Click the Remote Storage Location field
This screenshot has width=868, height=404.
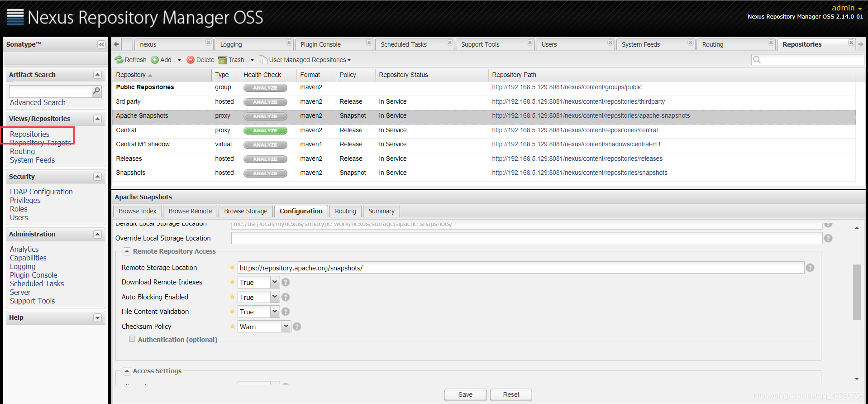[521, 268]
